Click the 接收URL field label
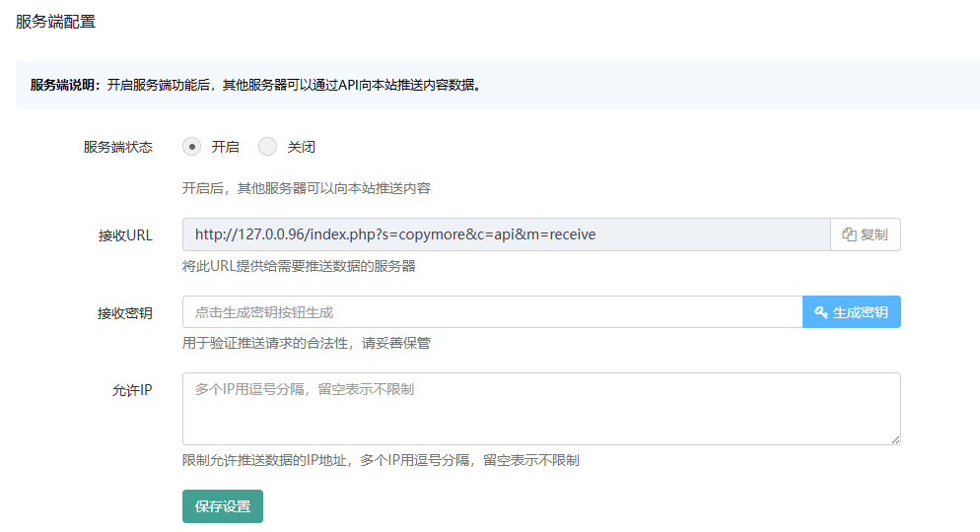This screenshot has width=980, height=532. coord(125,235)
